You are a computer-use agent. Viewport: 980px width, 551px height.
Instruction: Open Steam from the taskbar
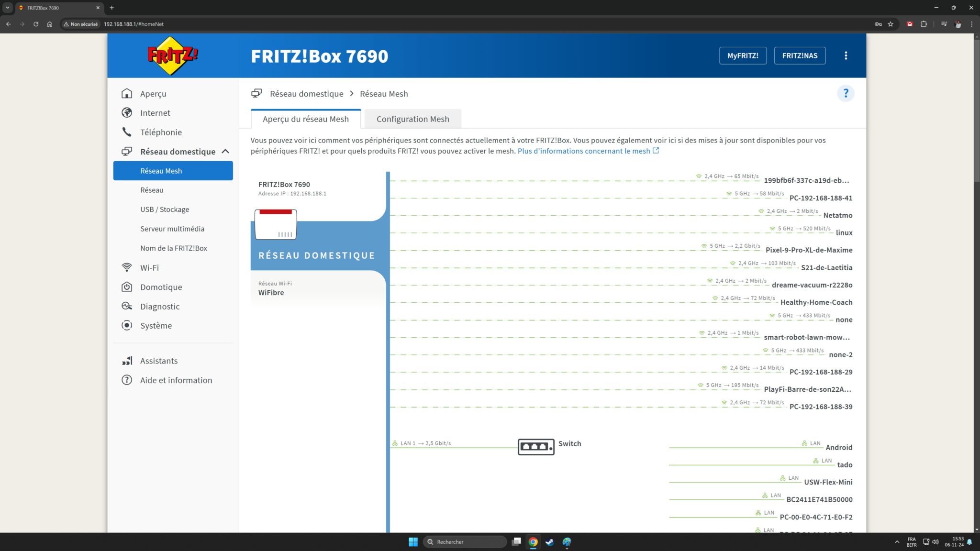(x=550, y=542)
